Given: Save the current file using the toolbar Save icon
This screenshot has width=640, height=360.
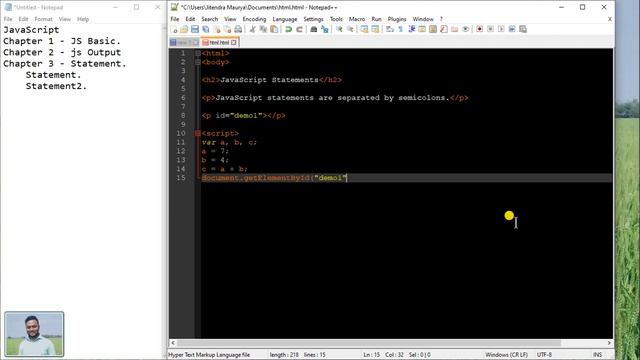Looking at the screenshot, I should coord(195,29).
